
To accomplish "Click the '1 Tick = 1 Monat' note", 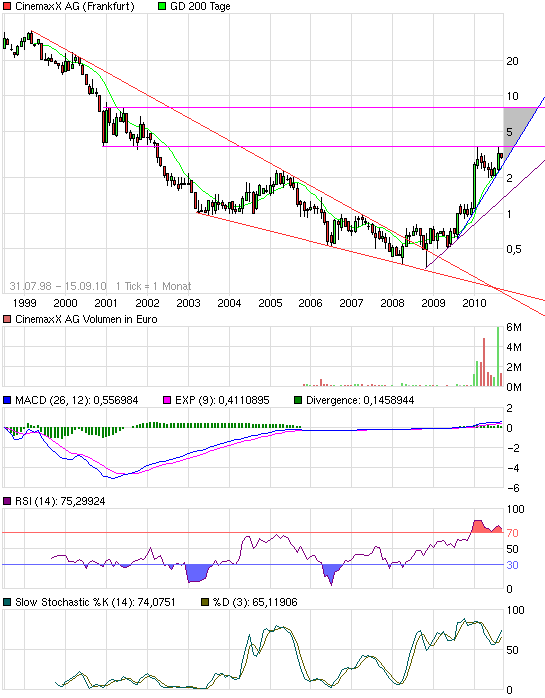I will (x=153, y=286).
